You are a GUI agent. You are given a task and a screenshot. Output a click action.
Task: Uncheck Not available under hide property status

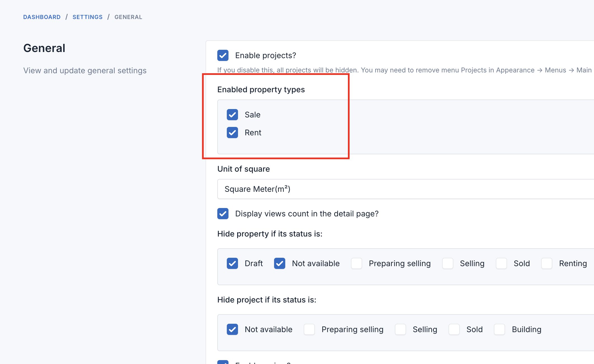[x=280, y=263]
